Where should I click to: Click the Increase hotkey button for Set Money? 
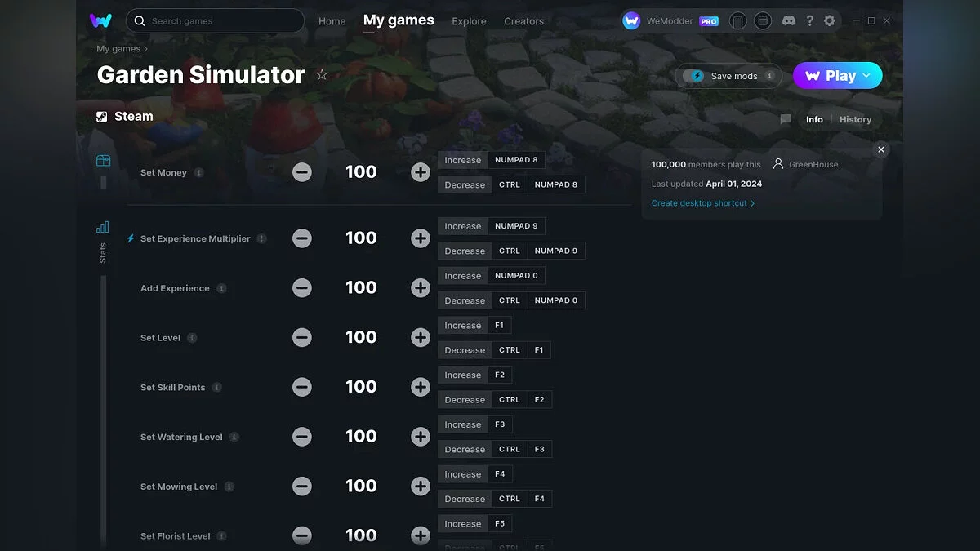462,160
